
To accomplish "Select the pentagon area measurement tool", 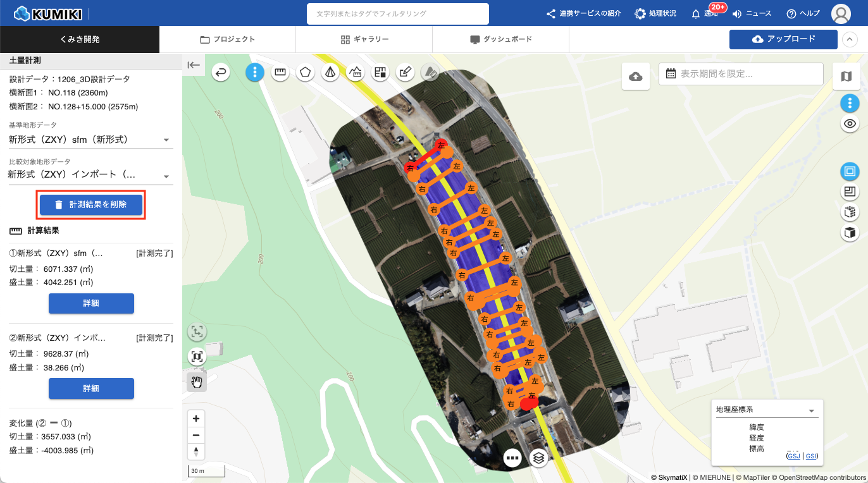I will tap(305, 73).
